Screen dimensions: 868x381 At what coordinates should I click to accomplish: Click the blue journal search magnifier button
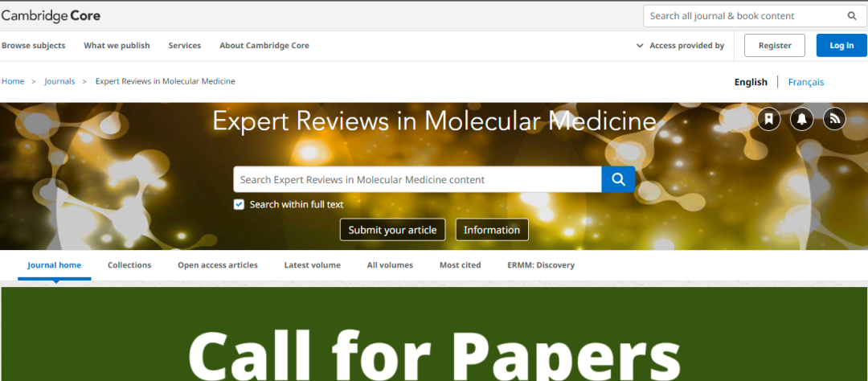click(618, 179)
